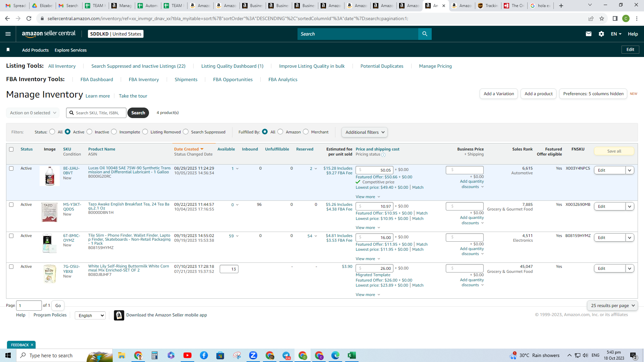Choose the Incomplete status filter

[x=114, y=132]
